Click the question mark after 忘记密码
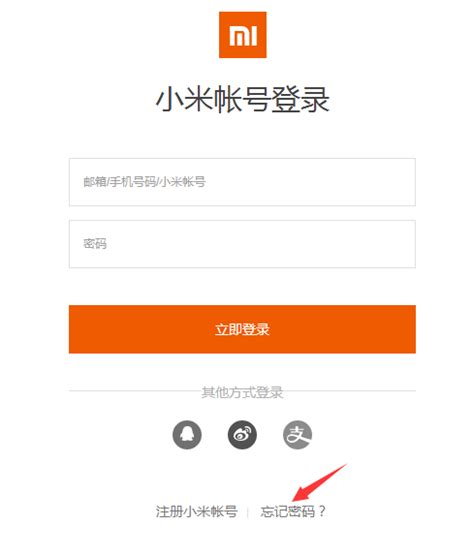Screen dimensions: 474x556 click(322, 512)
